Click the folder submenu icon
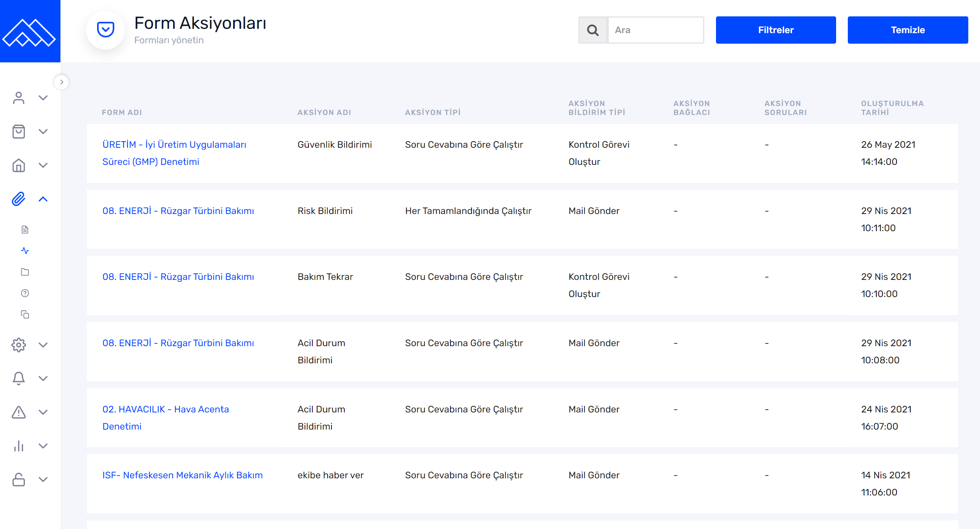This screenshot has height=529, width=980. [25, 272]
